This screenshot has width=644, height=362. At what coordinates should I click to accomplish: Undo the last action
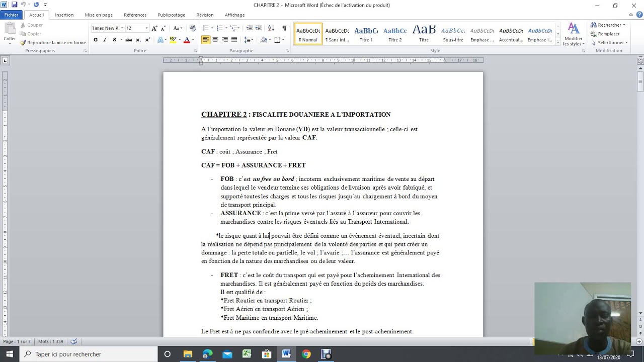[23, 5]
